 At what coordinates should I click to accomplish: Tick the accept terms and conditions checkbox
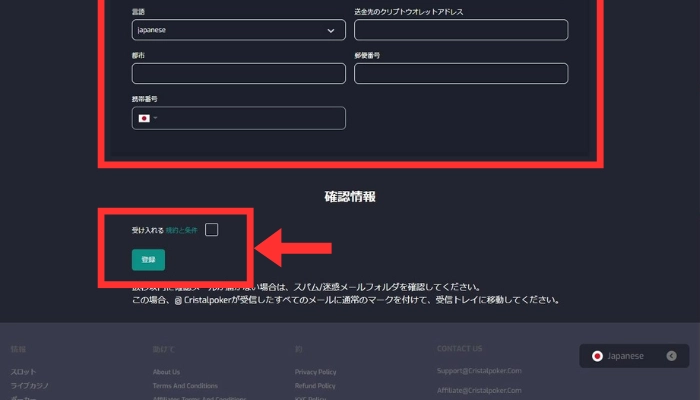coord(211,229)
